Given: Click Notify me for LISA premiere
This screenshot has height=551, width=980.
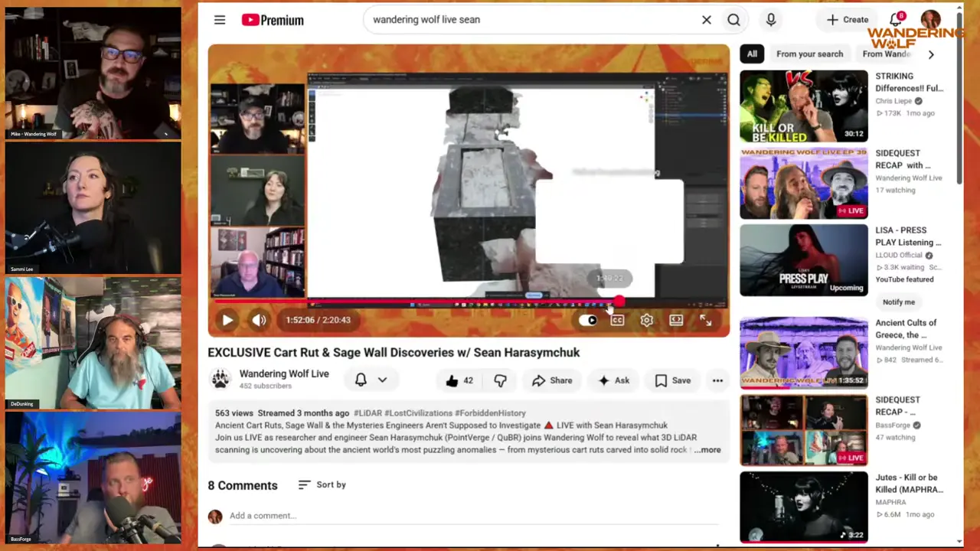Looking at the screenshot, I should [899, 302].
